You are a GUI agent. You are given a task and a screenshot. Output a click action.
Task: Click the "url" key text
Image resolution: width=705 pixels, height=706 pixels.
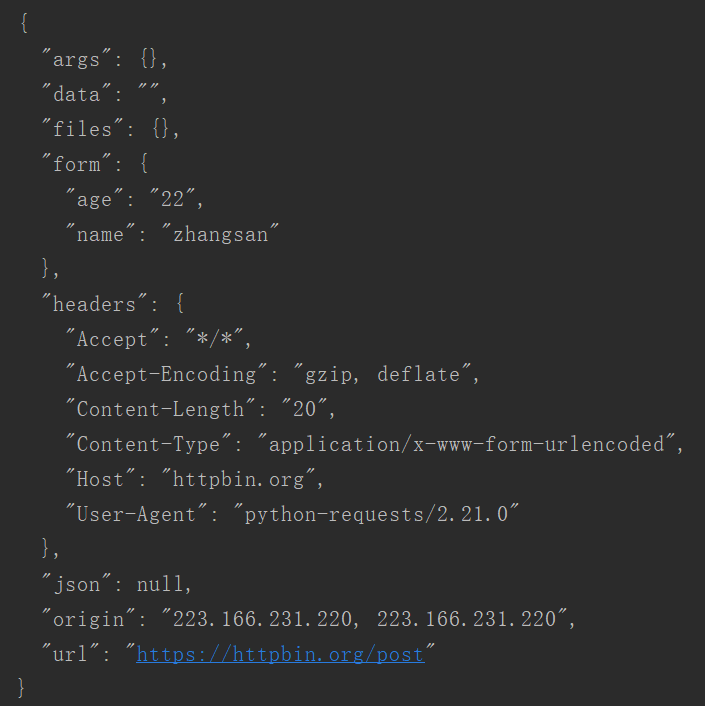coord(71,655)
